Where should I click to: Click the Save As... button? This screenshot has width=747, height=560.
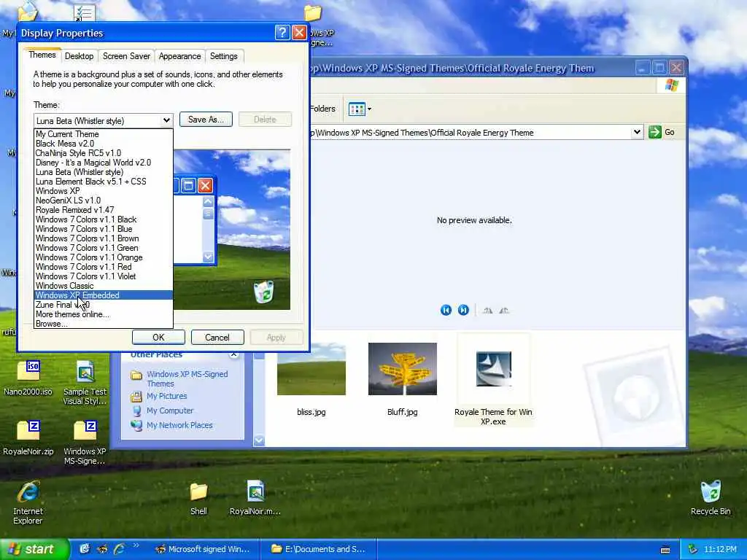click(x=206, y=120)
